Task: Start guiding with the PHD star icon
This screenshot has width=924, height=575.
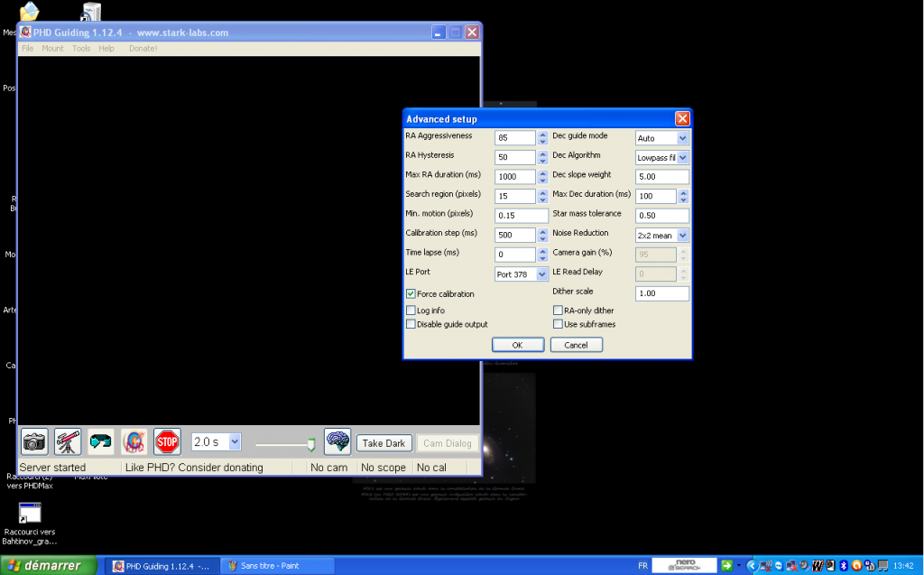Action: pos(134,441)
